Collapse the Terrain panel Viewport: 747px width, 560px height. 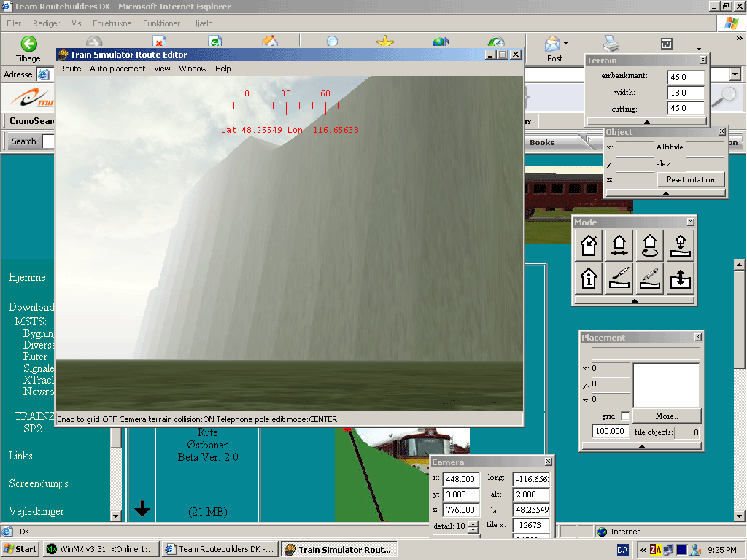tap(646, 122)
